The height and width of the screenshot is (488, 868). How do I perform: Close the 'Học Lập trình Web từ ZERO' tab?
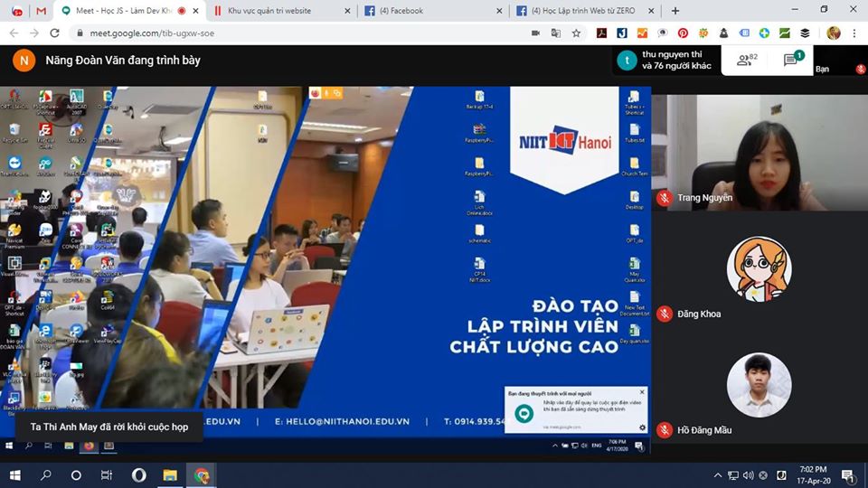pyautogui.click(x=650, y=11)
